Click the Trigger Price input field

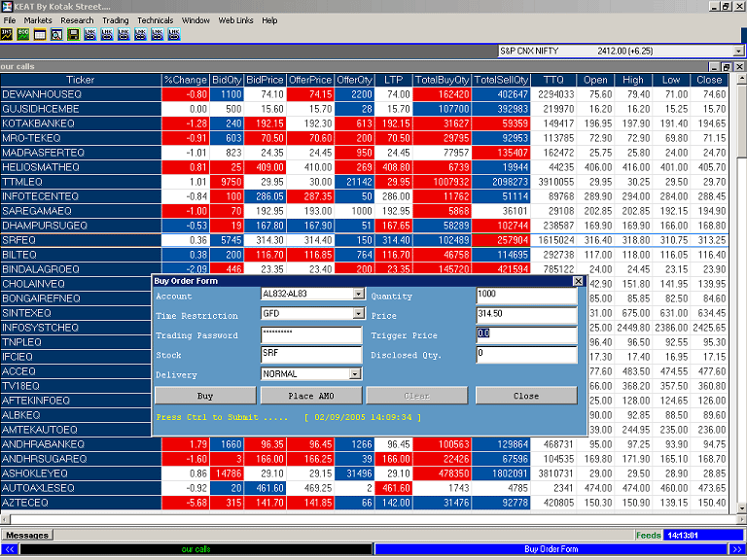click(x=526, y=335)
